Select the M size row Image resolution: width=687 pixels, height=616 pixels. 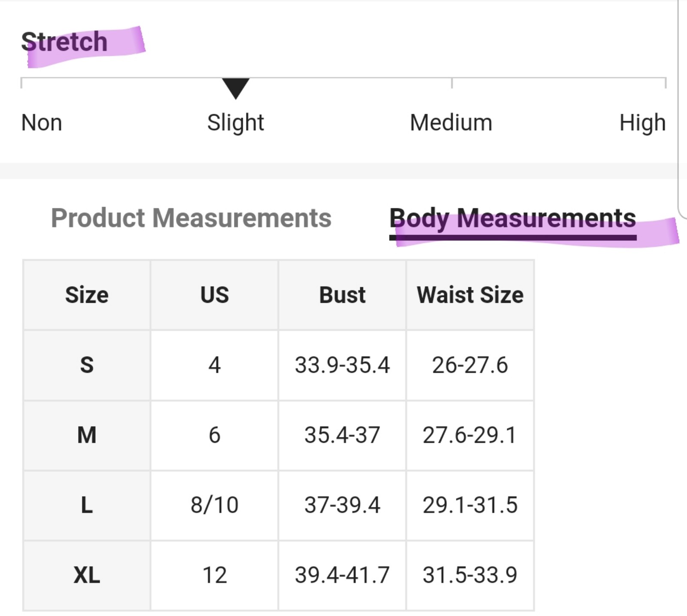click(x=278, y=435)
